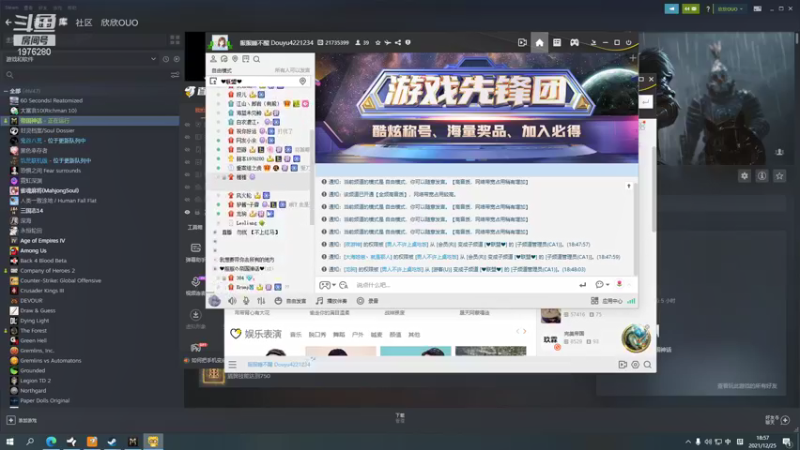Click the game banner image in chat window
Viewport: 800px width, 450px height.
pos(477,108)
